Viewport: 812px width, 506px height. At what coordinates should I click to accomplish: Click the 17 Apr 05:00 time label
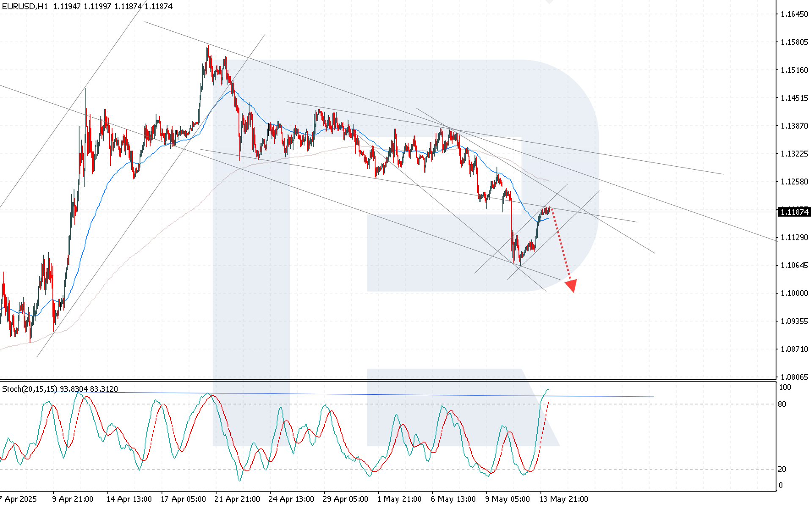[184, 499]
